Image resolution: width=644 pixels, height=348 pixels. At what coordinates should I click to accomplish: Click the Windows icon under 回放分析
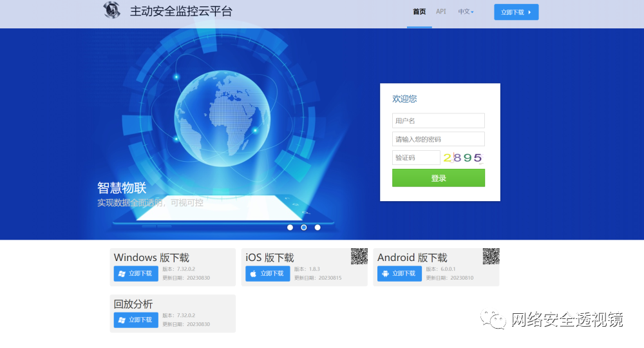click(x=121, y=320)
